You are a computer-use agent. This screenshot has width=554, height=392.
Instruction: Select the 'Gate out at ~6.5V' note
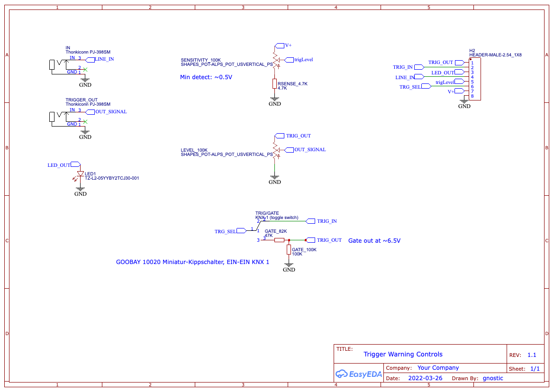(374, 241)
